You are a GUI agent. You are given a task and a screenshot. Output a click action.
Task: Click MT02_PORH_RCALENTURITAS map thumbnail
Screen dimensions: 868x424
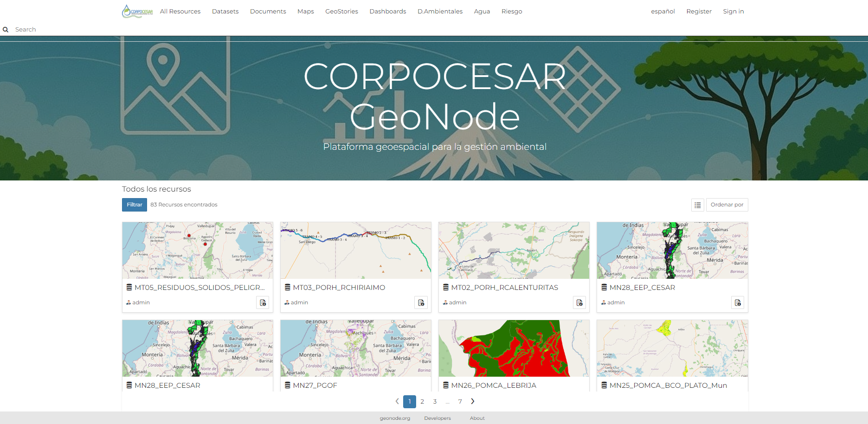click(514, 251)
